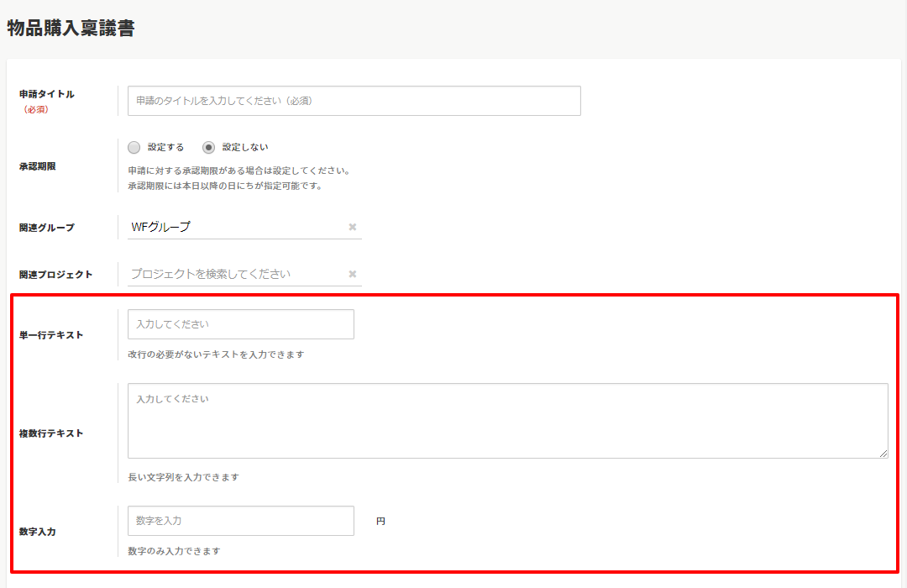
Task: Click the 円 unit text beside number field
Action: 380,522
